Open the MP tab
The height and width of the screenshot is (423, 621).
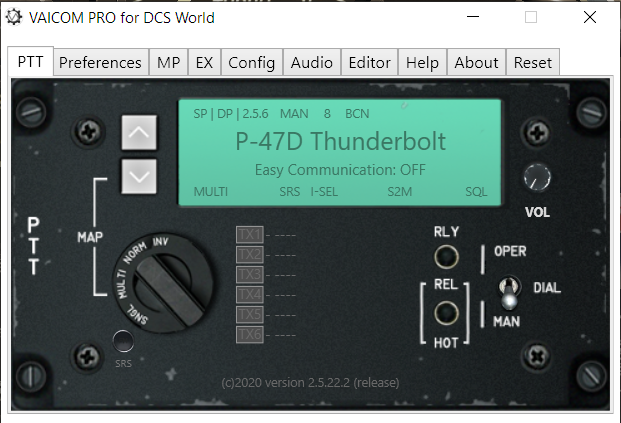point(168,63)
